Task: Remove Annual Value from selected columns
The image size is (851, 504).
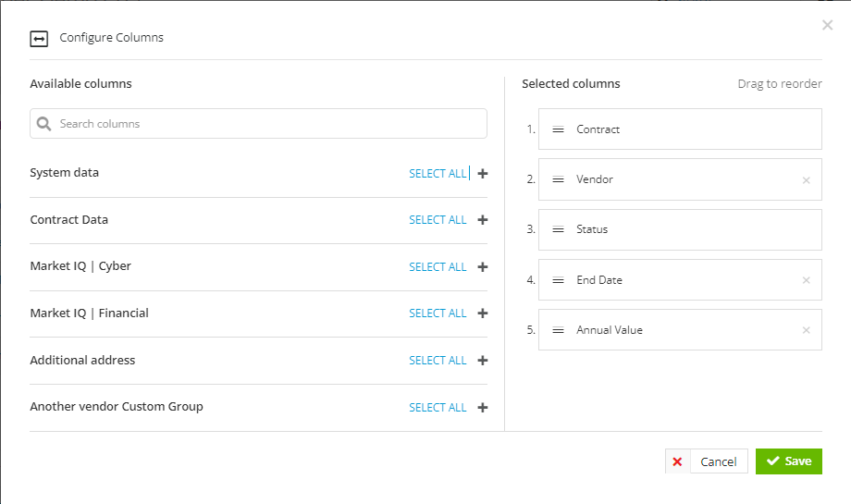Action: (x=806, y=330)
